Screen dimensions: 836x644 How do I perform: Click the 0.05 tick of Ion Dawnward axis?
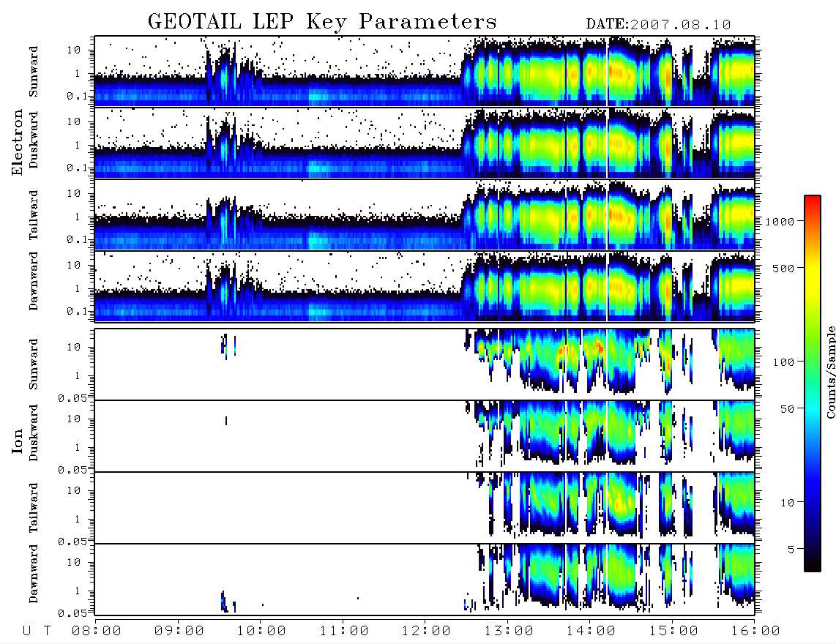(x=72, y=613)
